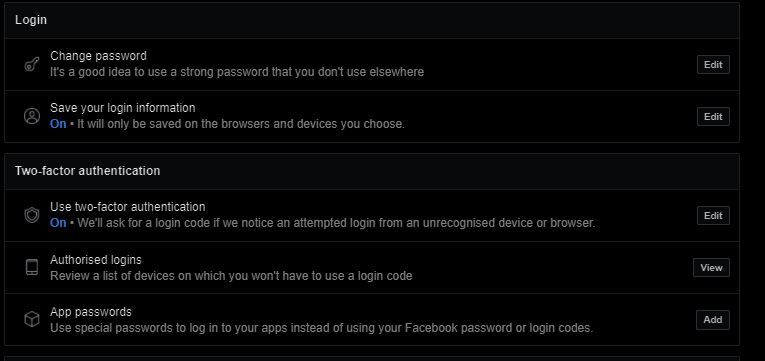
Task: Select the Change password row title
Action: 98,56
